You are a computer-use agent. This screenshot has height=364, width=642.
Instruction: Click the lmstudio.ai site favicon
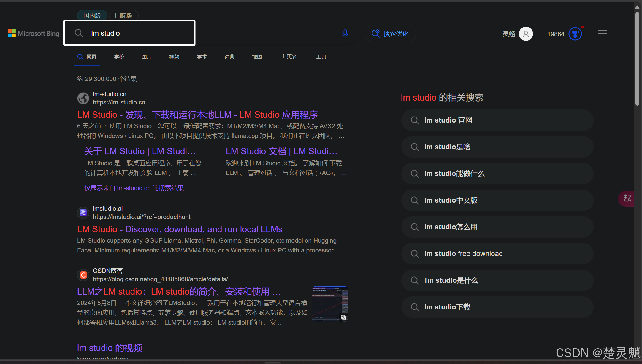(83, 213)
